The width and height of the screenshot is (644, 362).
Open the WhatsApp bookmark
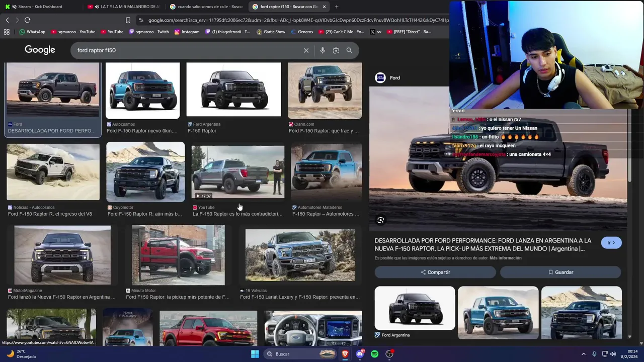(x=32, y=32)
